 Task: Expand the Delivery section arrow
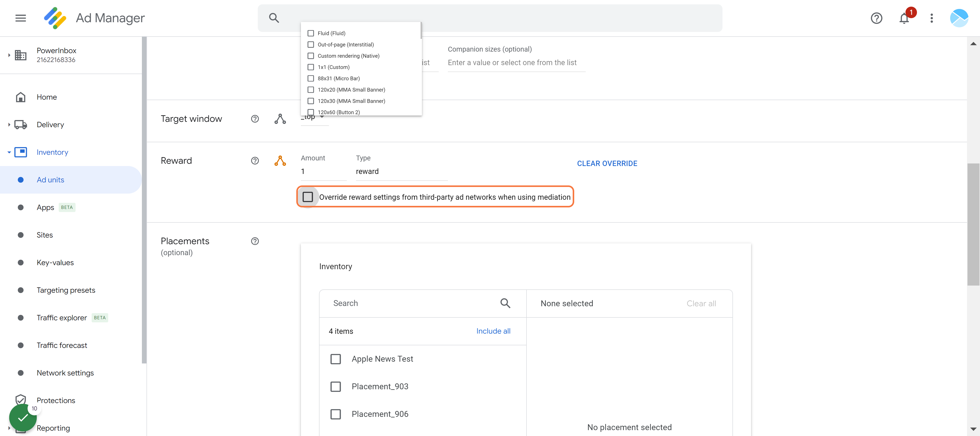click(x=9, y=125)
